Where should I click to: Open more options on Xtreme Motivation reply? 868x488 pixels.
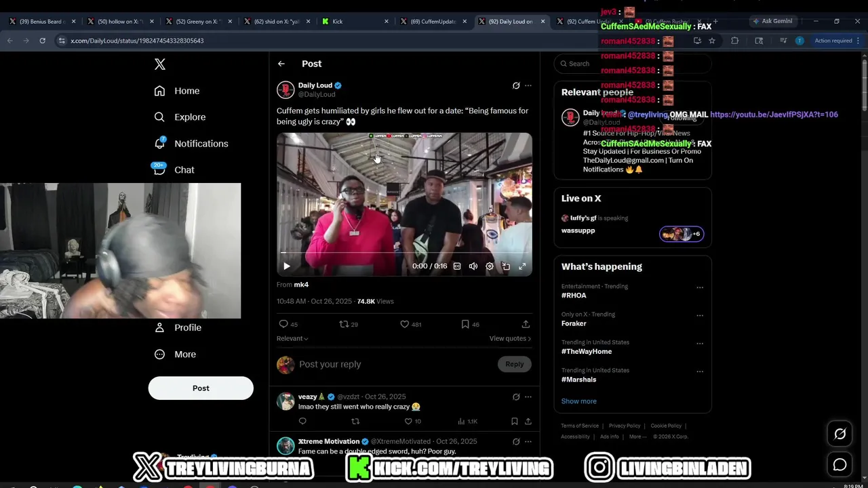(528, 442)
